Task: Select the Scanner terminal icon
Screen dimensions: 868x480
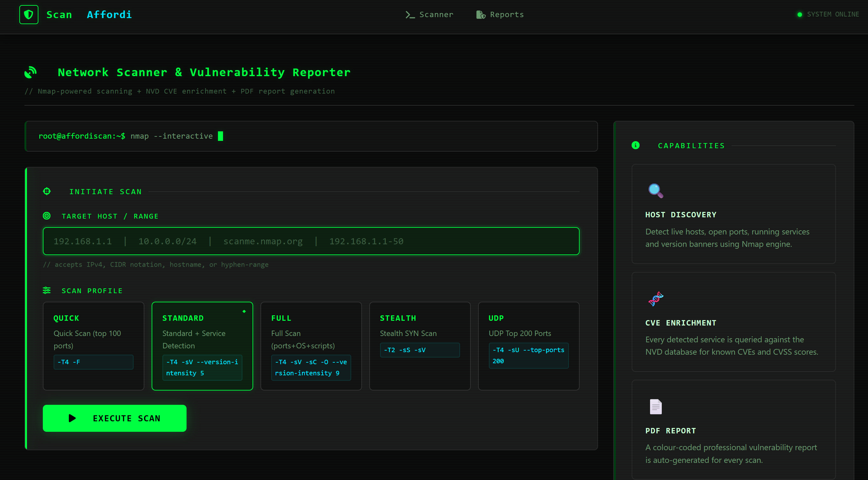Action: (410, 15)
